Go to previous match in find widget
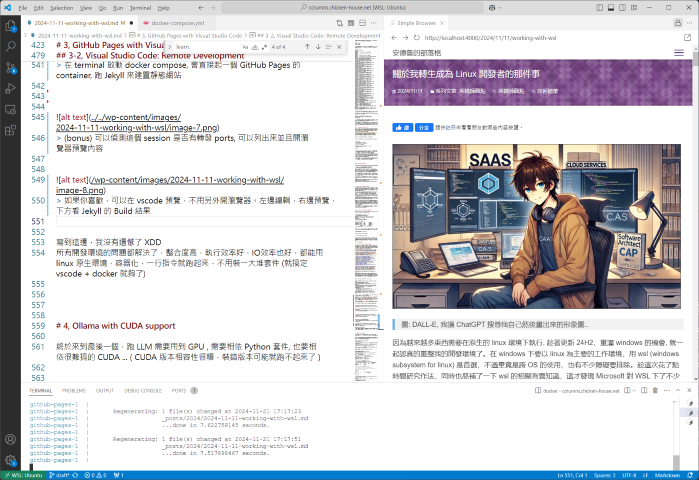Screen dimensions: 699x480 pos(307,47)
